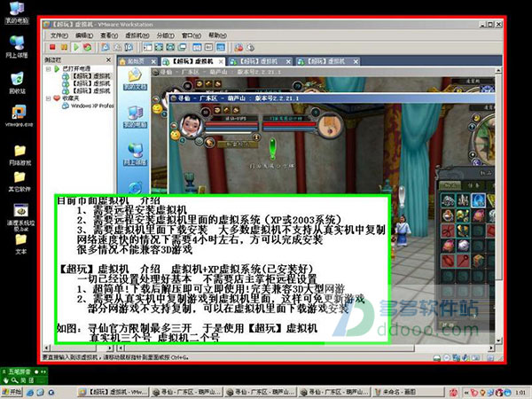
Task: Click guest desktop 网上邻居 icon
Action: (x=135, y=154)
